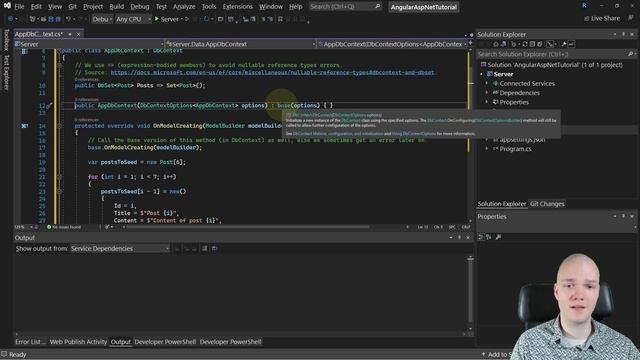
Task: Toggle Show All Files in Solution Explorer
Action: coord(540,44)
